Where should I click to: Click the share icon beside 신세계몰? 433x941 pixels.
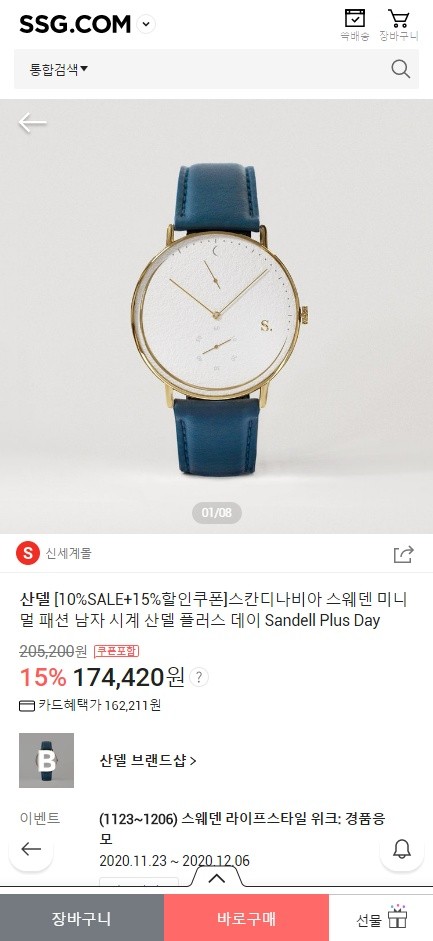pyautogui.click(x=404, y=554)
